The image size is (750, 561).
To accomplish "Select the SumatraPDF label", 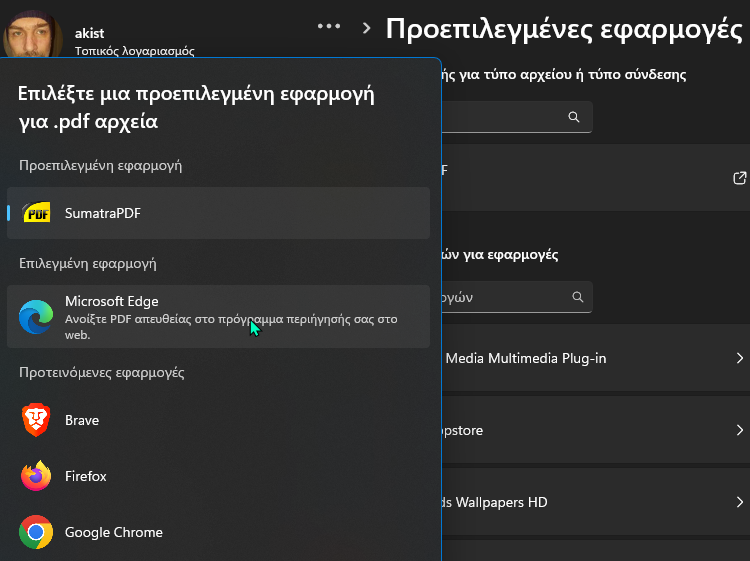I will click(x=103, y=213).
